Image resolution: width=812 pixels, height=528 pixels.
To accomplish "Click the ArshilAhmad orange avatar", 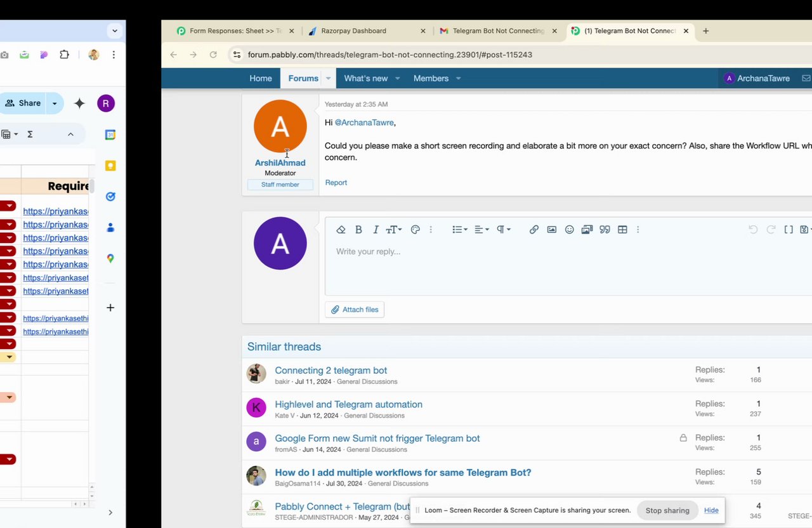I will click(280, 126).
